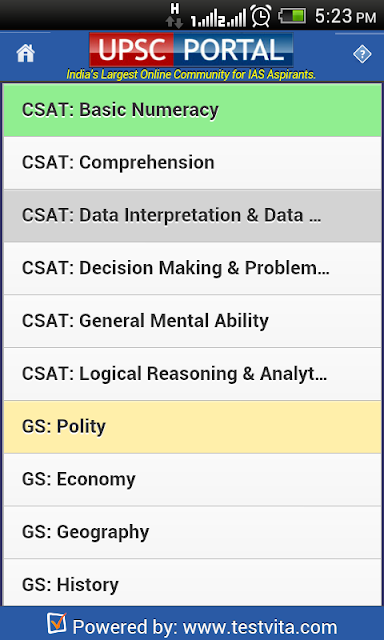The width and height of the screenshot is (384, 640).
Task: Tap the home icon in header
Action: tap(25, 53)
